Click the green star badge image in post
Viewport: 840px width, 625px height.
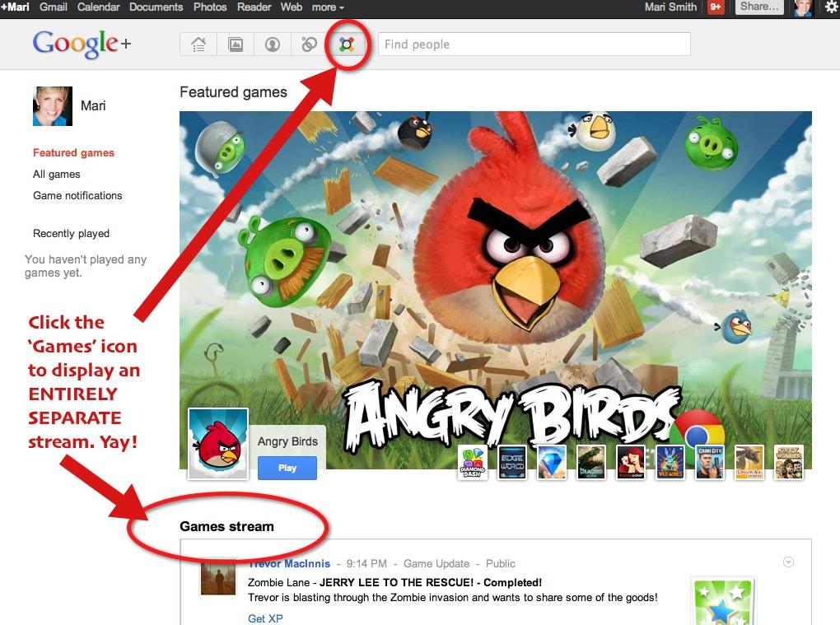coord(723,601)
